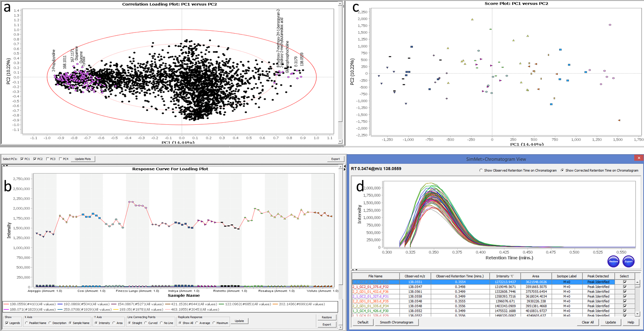Click the Smooth Chromatogram button
Screen dimensions: 644x331
click(396, 322)
